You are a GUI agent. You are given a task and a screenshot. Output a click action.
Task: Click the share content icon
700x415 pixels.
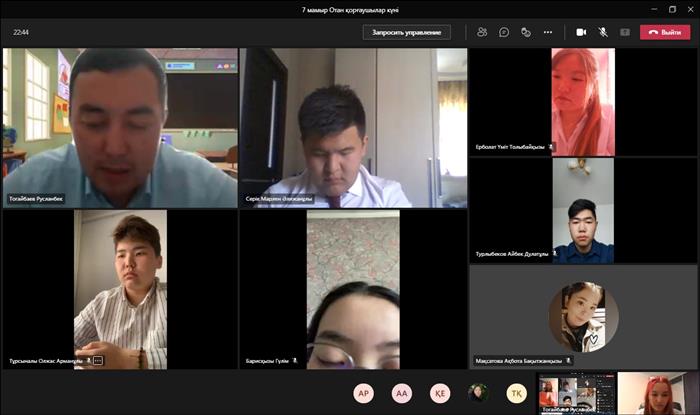[x=625, y=32]
